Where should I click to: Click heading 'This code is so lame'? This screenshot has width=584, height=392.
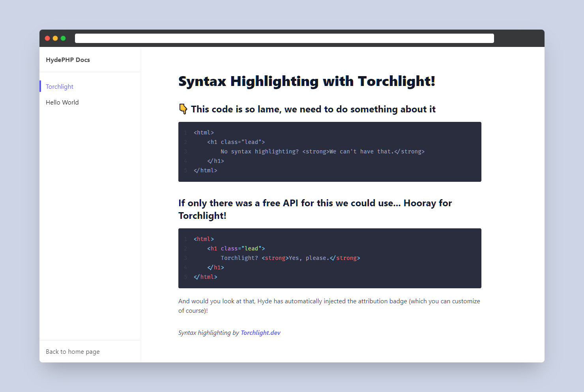[x=313, y=109]
